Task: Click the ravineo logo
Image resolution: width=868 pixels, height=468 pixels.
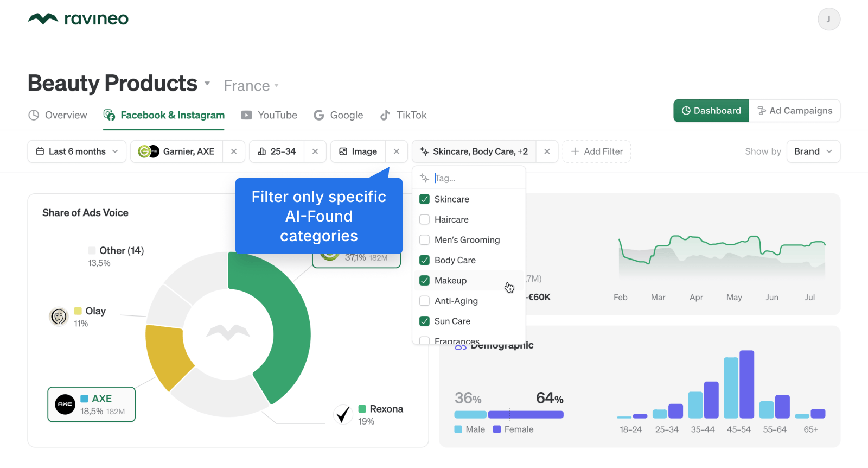Action: click(x=78, y=19)
